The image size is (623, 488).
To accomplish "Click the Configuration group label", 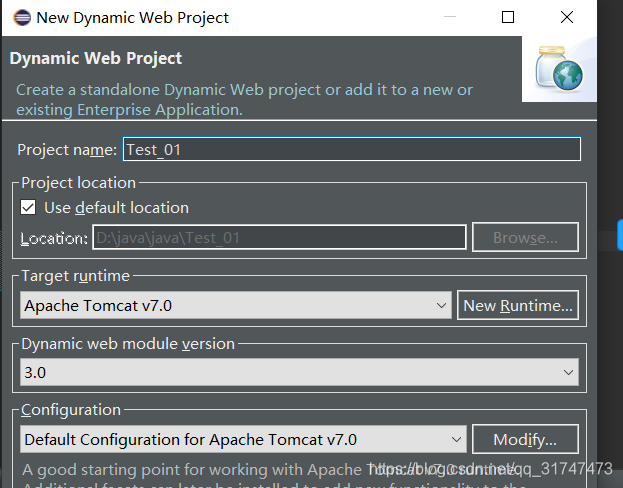I will (x=71, y=410).
